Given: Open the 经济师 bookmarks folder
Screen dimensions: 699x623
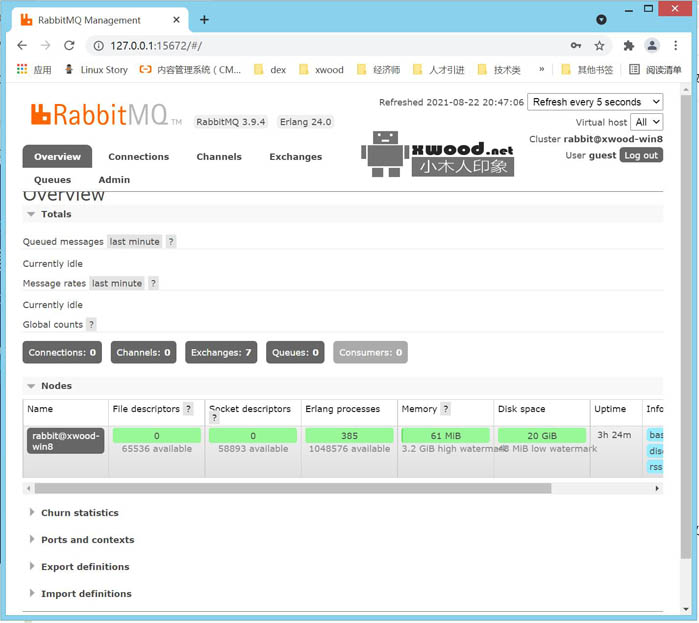Looking at the screenshot, I should coord(378,70).
